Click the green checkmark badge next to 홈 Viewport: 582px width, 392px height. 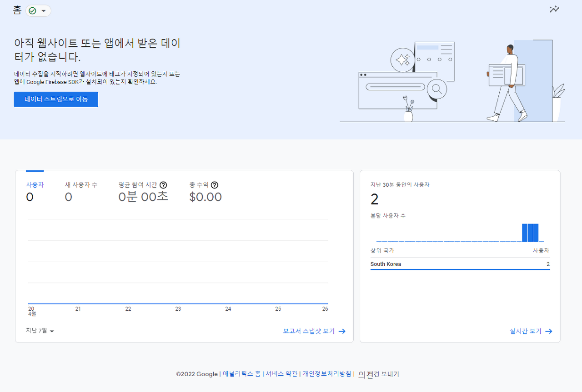click(x=33, y=10)
